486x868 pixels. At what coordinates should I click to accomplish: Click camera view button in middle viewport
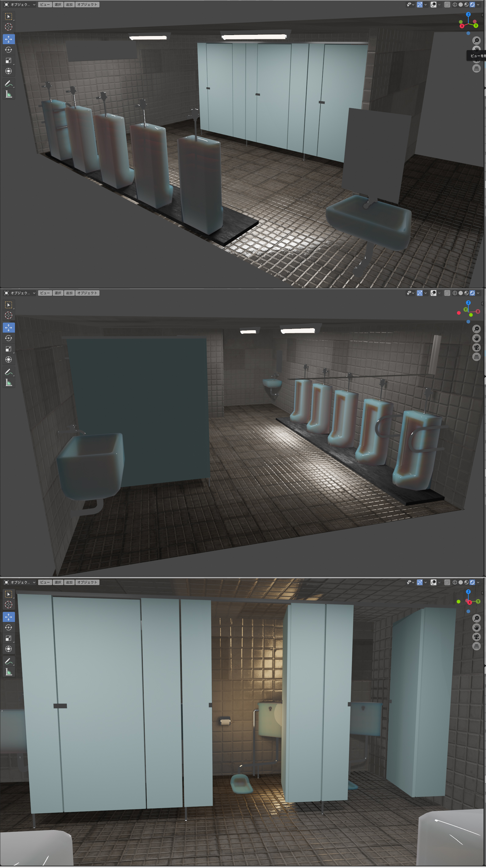[x=476, y=348]
